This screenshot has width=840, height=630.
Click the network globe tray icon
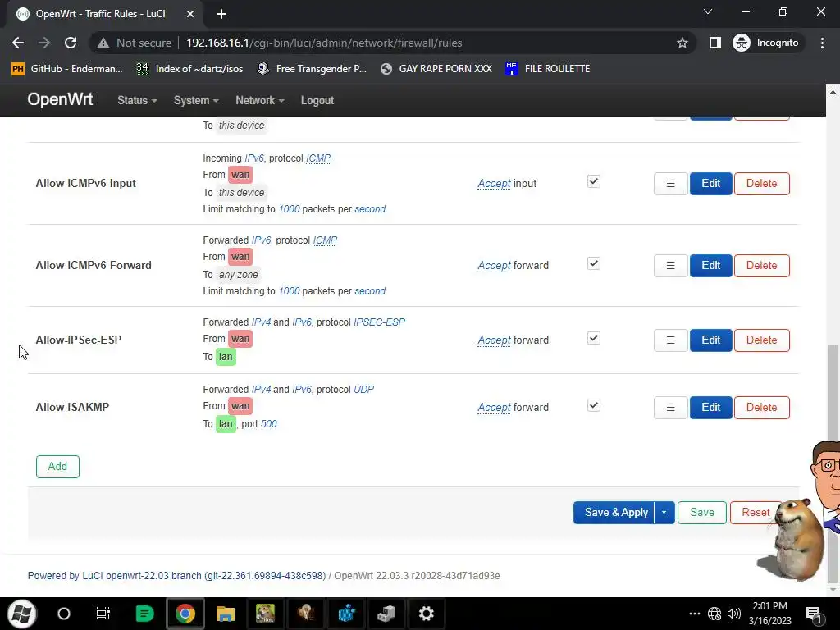pos(714,614)
